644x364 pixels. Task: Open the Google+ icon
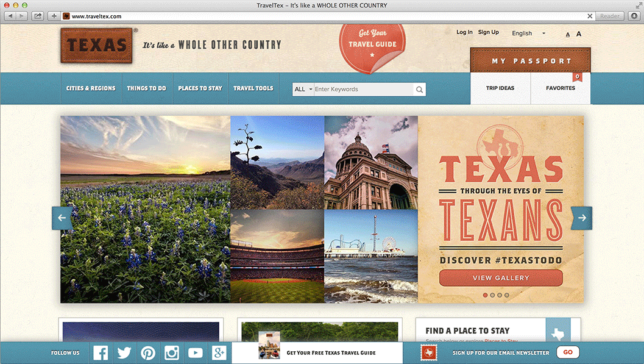219,352
